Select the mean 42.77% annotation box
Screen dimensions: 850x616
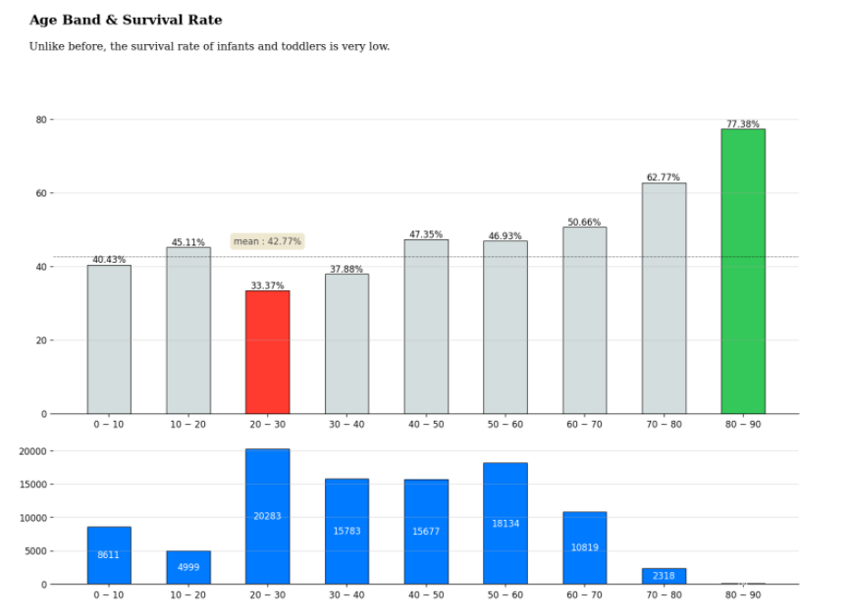click(267, 241)
